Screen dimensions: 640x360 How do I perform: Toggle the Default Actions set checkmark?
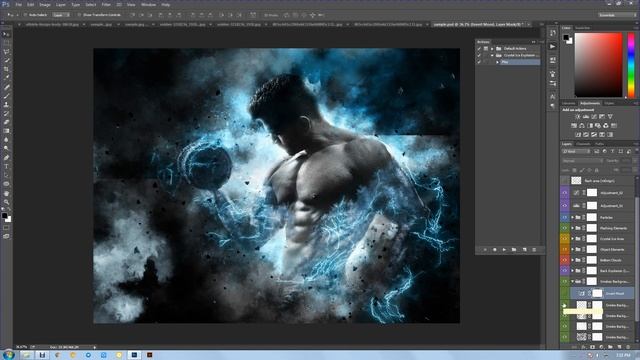click(x=479, y=49)
